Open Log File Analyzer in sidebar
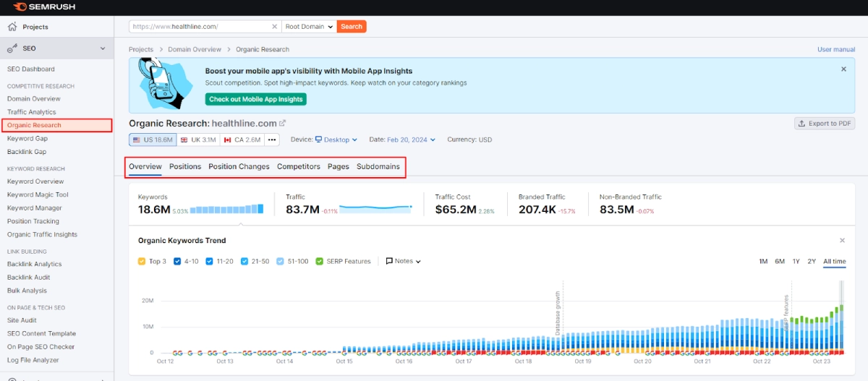 [x=33, y=360]
